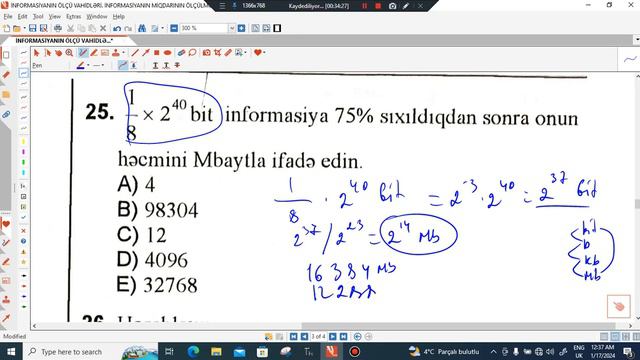The image size is (640, 360).
Task: Select the Line drawing tool
Action: pyautogui.click(x=135, y=53)
